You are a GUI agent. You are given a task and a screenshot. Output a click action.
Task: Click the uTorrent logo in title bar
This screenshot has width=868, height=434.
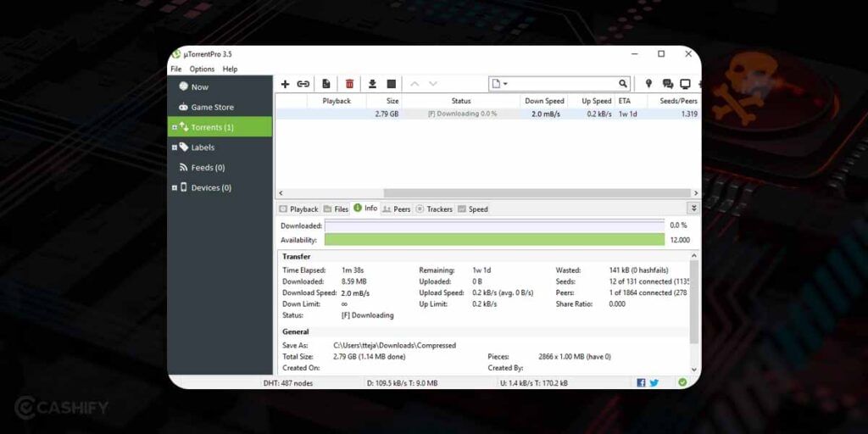pos(176,54)
